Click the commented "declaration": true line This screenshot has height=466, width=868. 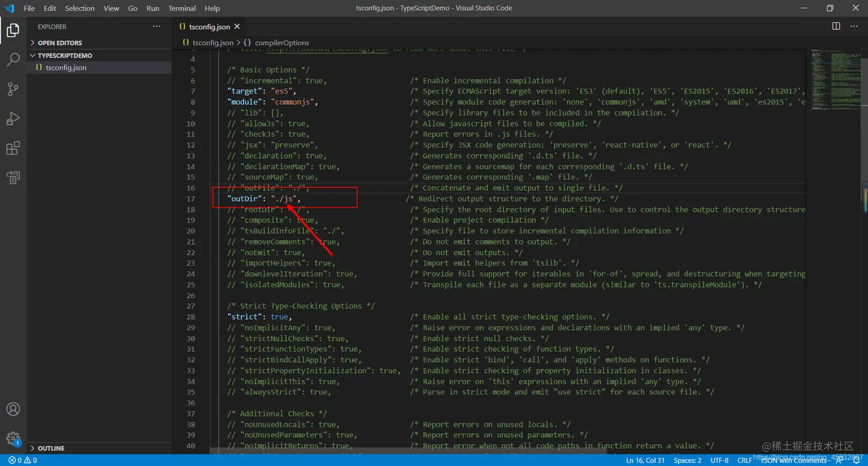[277, 156]
